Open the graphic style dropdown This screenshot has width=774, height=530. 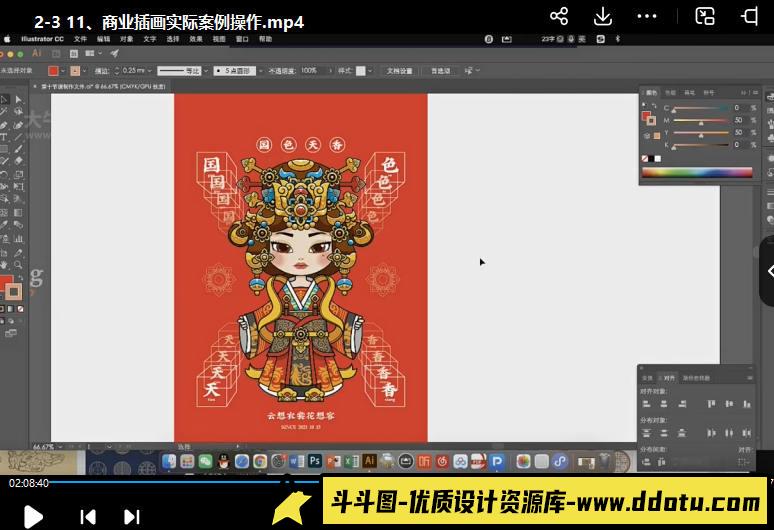click(x=370, y=71)
